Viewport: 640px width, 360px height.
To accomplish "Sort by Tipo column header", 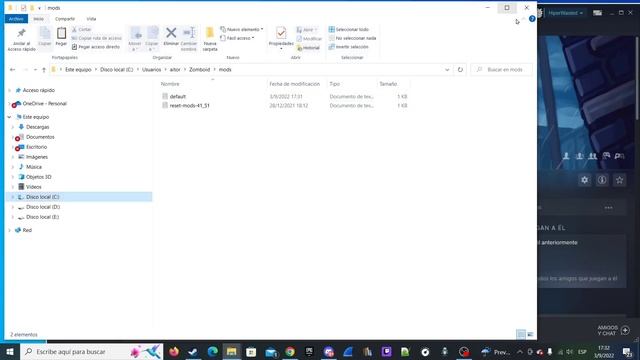I will pos(335,84).
